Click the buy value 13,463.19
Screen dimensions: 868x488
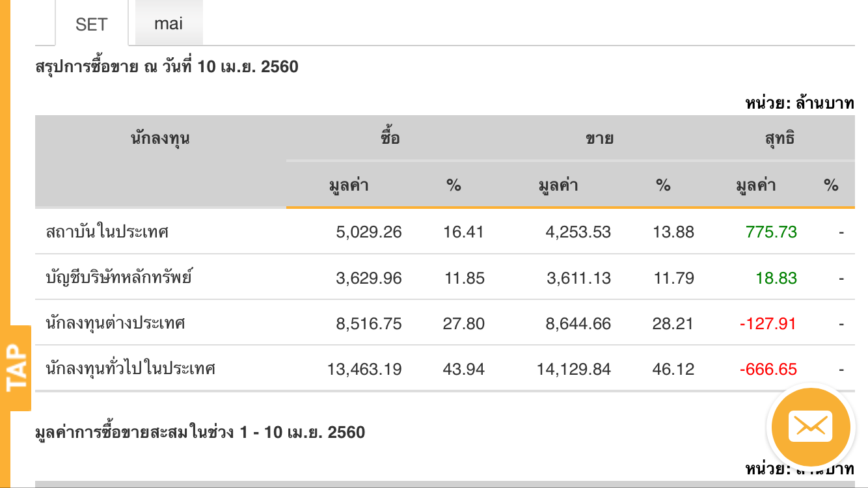point(364,370)
